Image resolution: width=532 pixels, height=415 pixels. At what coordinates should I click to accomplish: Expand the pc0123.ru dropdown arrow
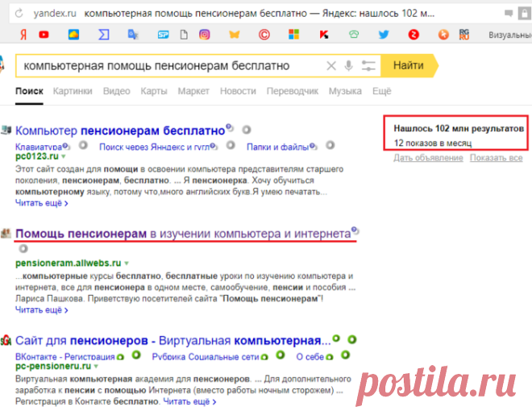64,156
